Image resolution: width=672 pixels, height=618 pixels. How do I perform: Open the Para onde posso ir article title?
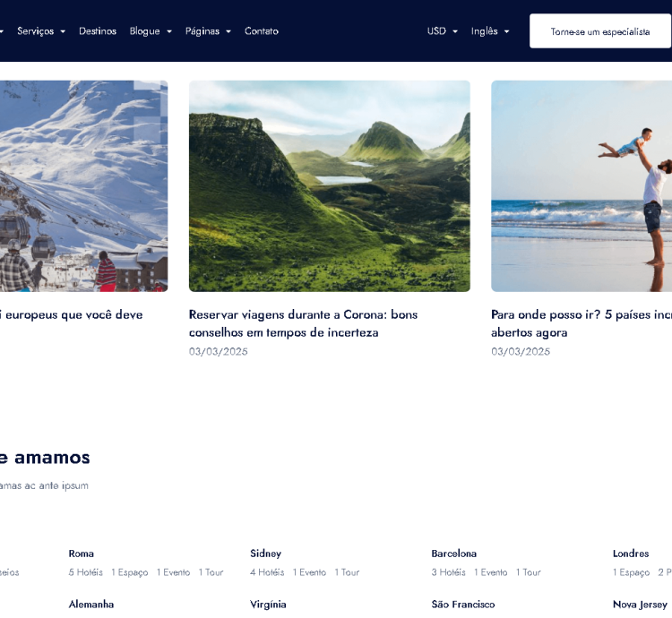pyautogui.click(x=581, y=323)
